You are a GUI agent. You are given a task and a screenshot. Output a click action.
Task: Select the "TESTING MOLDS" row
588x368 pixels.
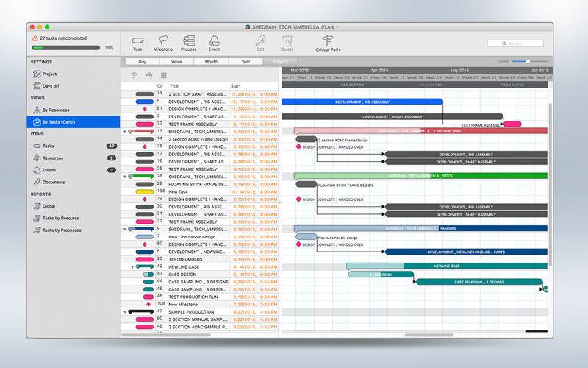pyautogui.click(x=199, y=260)
